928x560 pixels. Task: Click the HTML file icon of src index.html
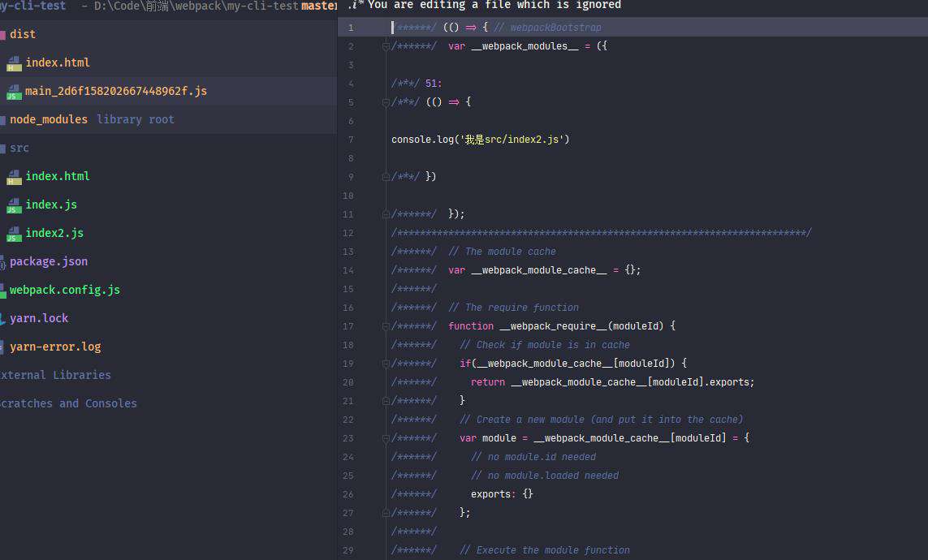(x=14, y=177)
